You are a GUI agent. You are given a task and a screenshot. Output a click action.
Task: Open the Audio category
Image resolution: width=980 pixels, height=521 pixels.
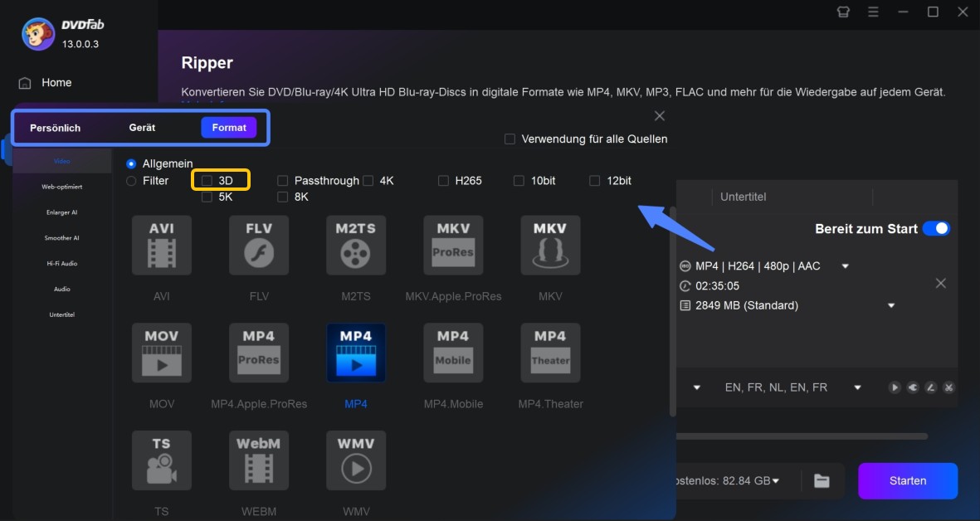(x=62, y=290)
